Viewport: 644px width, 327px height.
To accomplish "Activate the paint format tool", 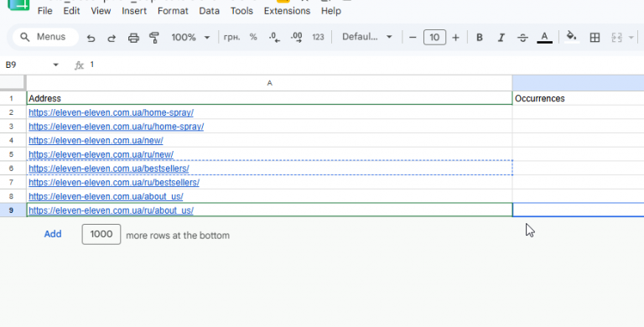I will [x=154, y=38].
